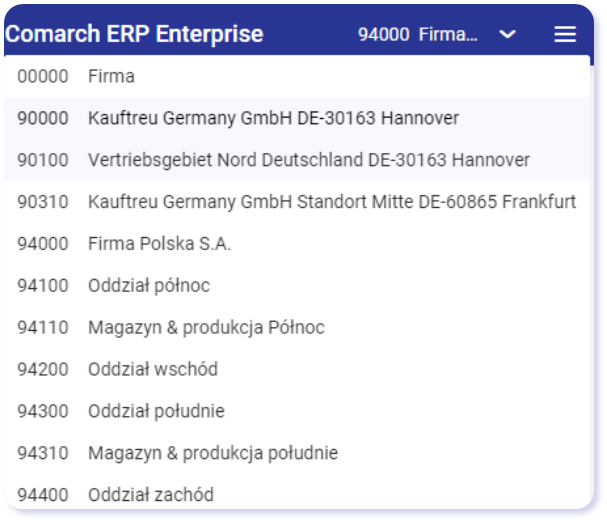Viewport: 607px width, 522px height.
Task: Collapse the organization dropdown chevron
Action: (x=507, y=34)
